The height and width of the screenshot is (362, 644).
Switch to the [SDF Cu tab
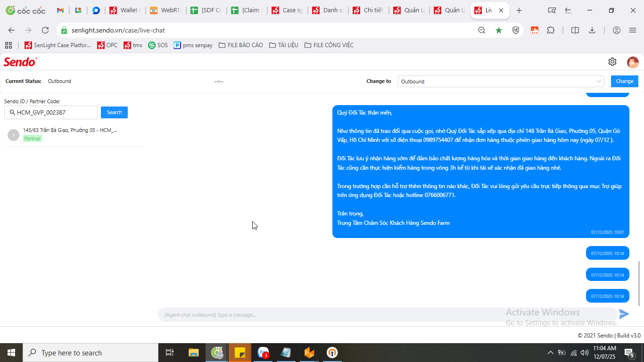tap(206, 10)
